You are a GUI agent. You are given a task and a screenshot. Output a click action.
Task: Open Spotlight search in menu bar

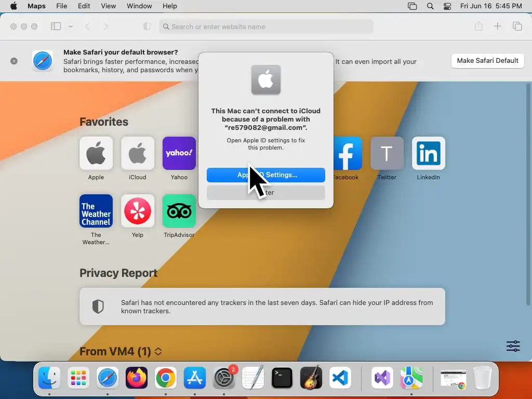click(430, 6)
